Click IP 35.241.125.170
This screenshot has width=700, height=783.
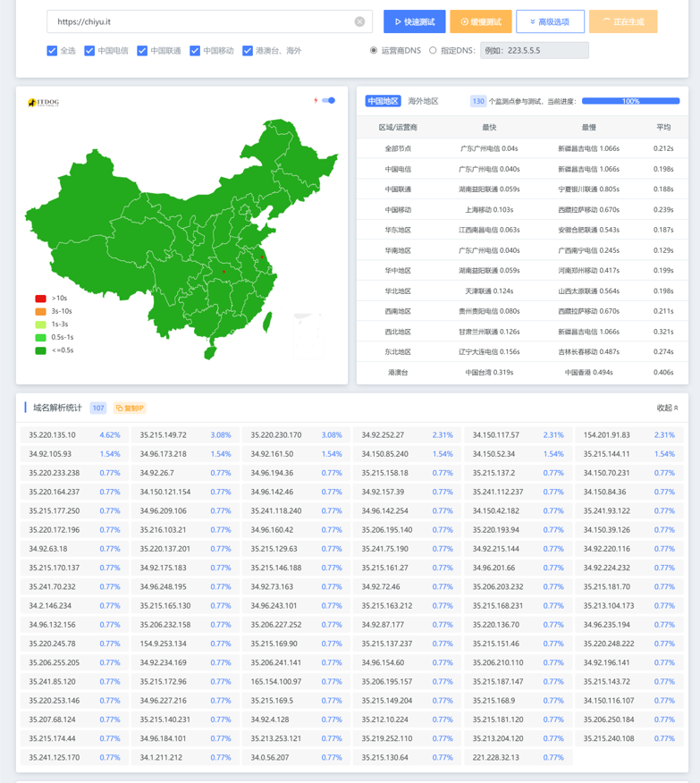(54, 758)
